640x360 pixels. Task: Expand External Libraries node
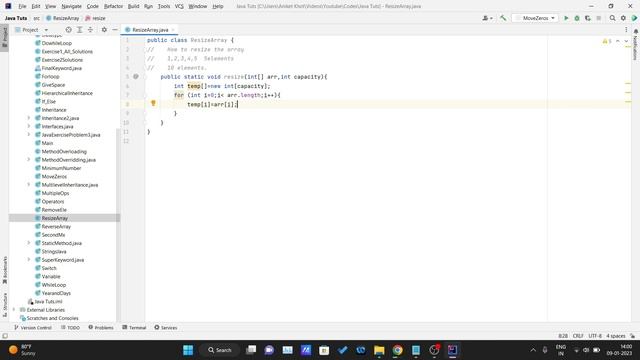point(15,310)
